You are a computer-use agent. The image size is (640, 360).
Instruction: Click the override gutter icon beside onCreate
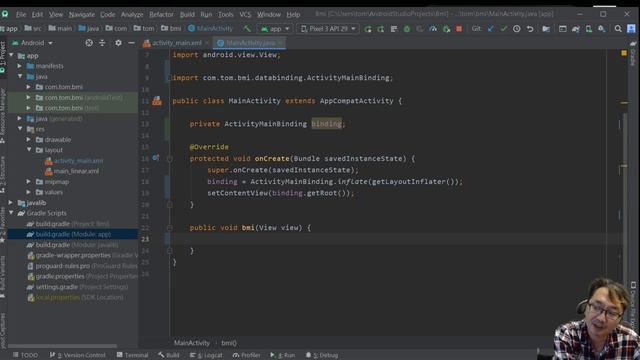(156, 158)
